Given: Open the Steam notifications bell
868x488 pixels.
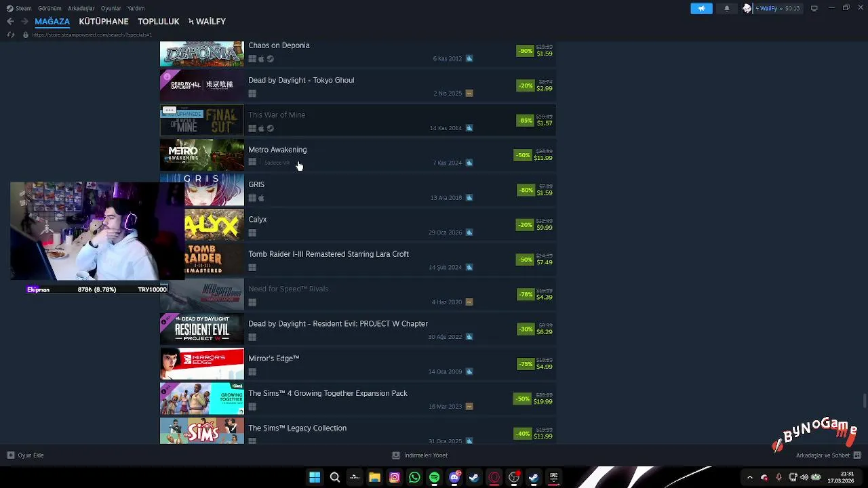Looking at the screenshot, I should [x=727, y=8].
